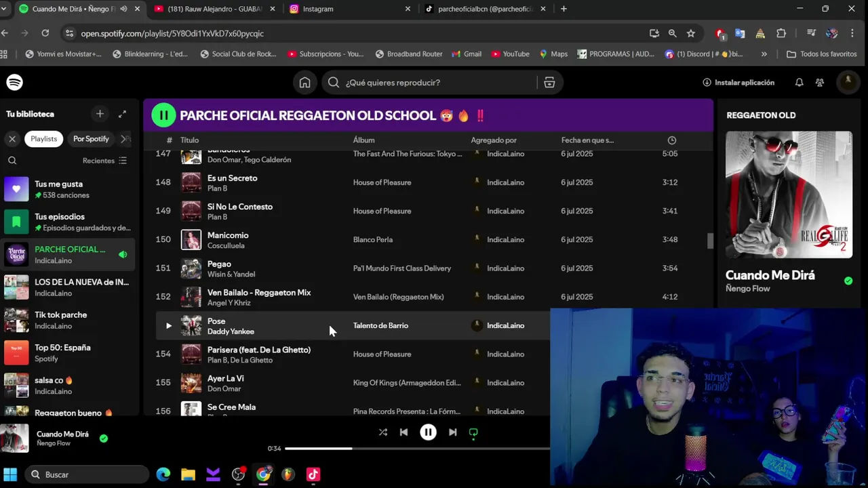This screenshot has width=868, height=488.
Task: Click the Cuando Me Dirá album cover
Action: 789,195
